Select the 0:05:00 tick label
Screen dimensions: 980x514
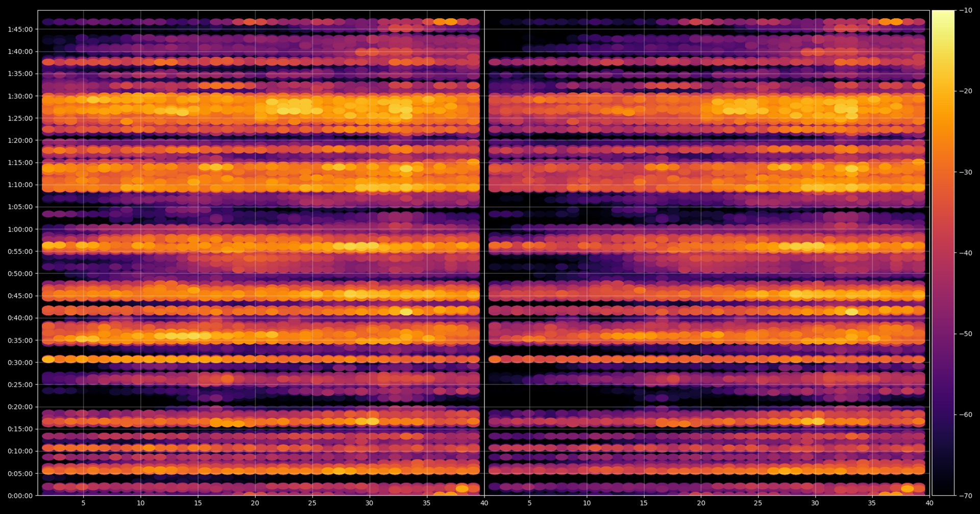[x=20, y=474]
